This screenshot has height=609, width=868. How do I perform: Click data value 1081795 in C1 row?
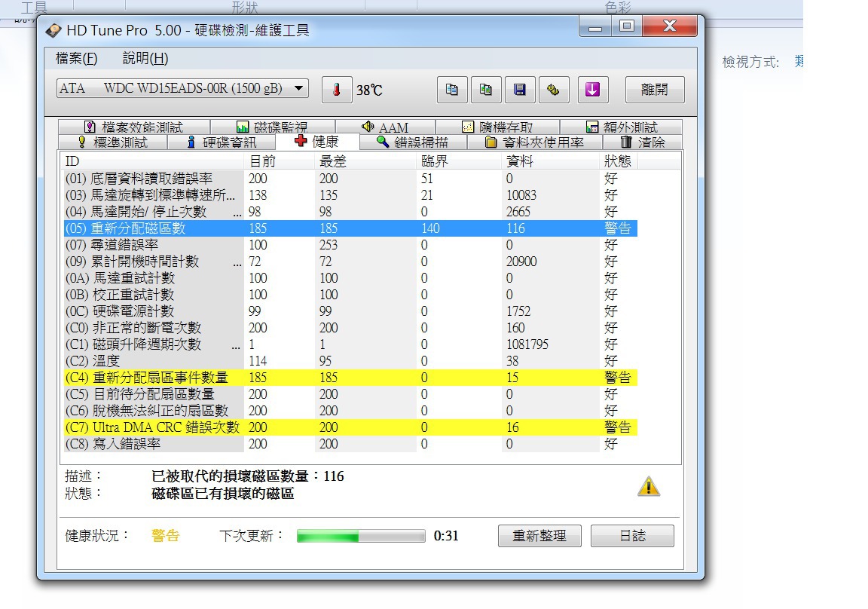pyautogui.click(x=527, y=344)
